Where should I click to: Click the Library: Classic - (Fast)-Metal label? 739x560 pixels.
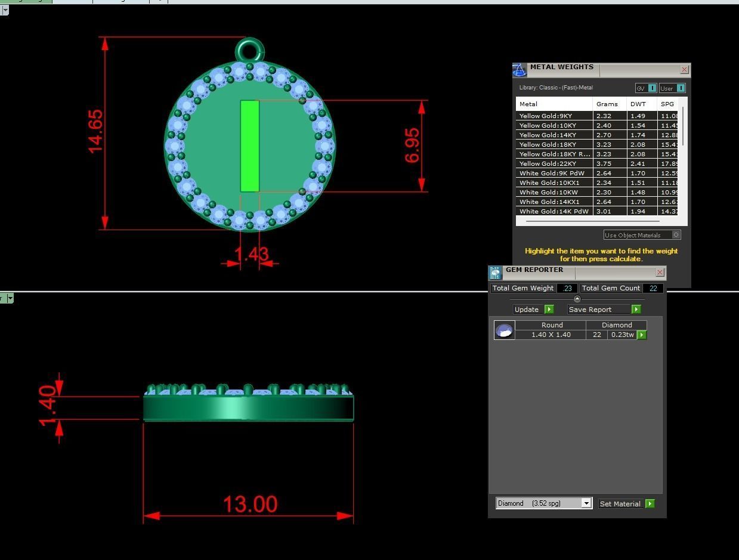pos(556,88)
